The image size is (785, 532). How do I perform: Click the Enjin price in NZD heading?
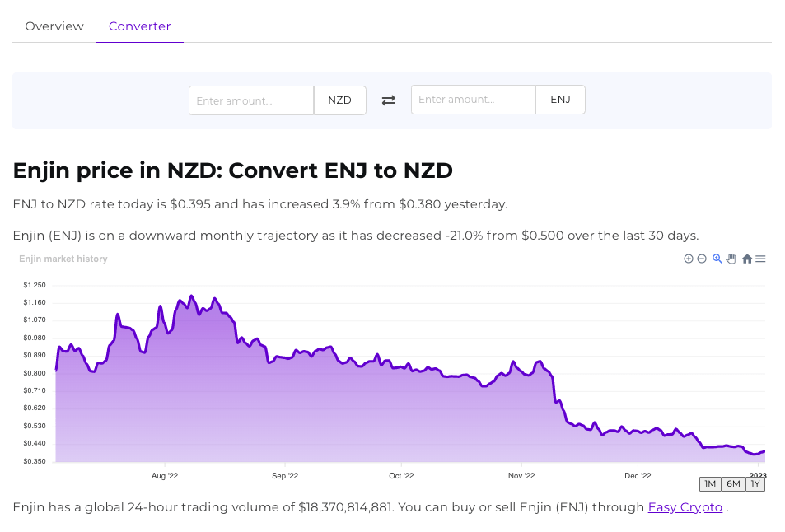pos(233,171)
